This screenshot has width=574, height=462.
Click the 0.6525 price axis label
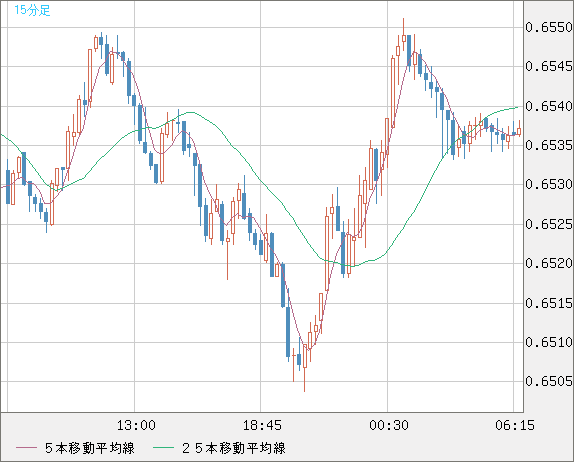(549, 224)
